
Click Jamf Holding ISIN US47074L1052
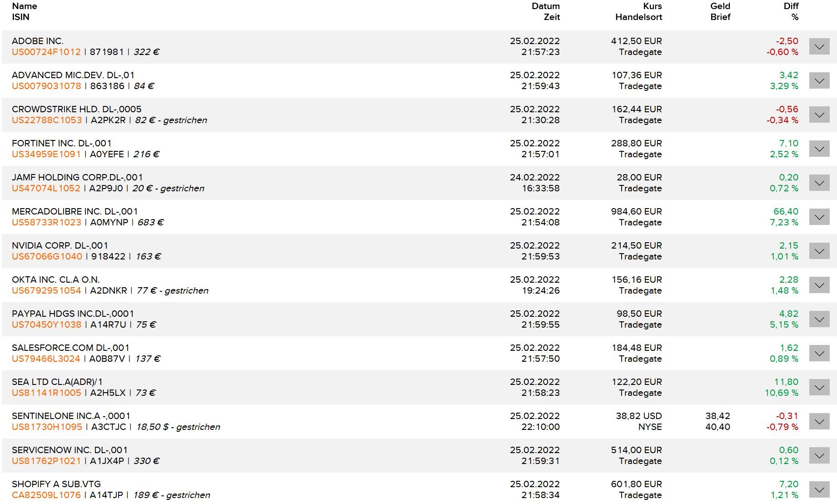point(46,188)
